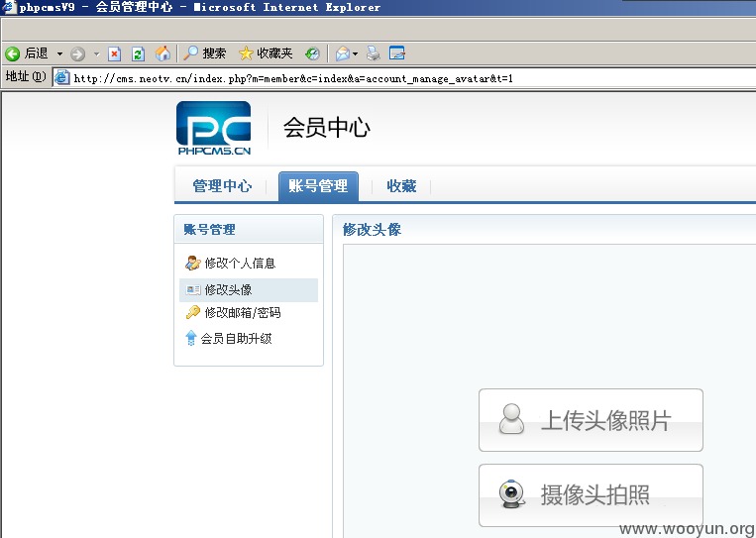The width and height of the screenshot is (756, 538).
Task: Click the person icon beside 修改个人信息
Action: pos(193,264)
